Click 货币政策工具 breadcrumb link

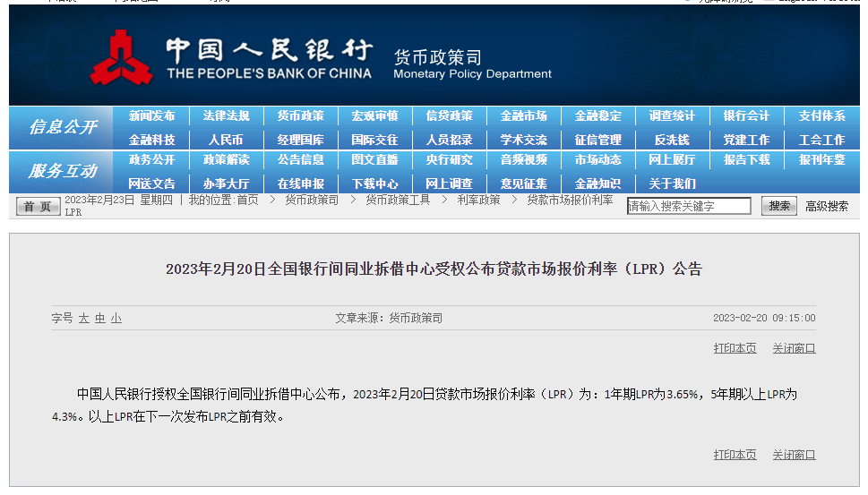[398, 201]
